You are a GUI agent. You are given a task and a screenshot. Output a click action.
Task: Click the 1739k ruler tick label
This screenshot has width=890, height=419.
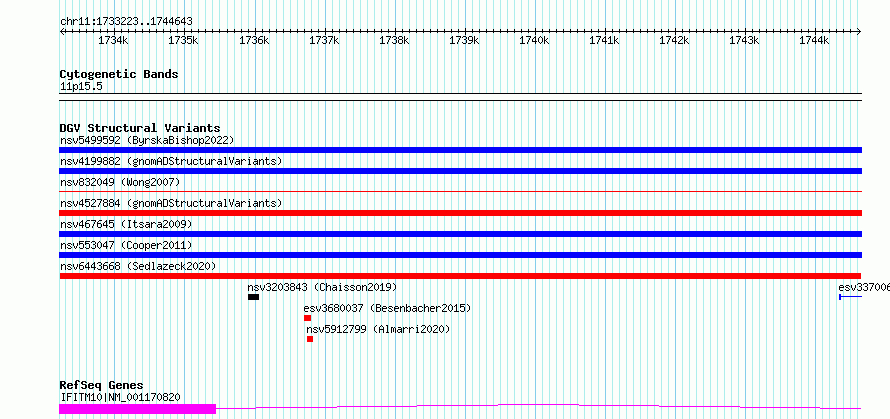coord(464,40)
